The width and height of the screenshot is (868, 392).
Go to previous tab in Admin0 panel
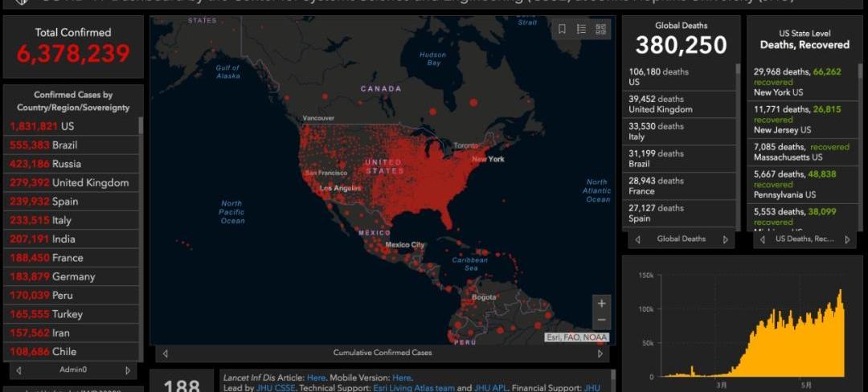[18, 370]
